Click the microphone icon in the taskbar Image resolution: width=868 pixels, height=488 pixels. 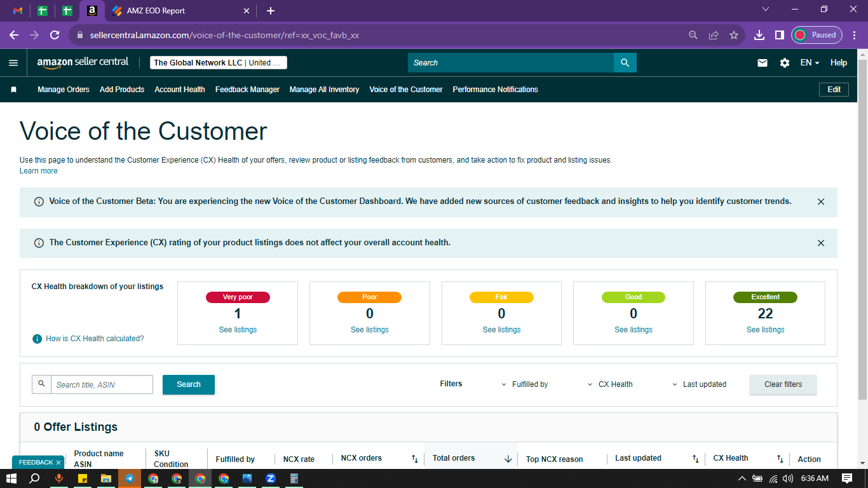(x=59, y=478)
